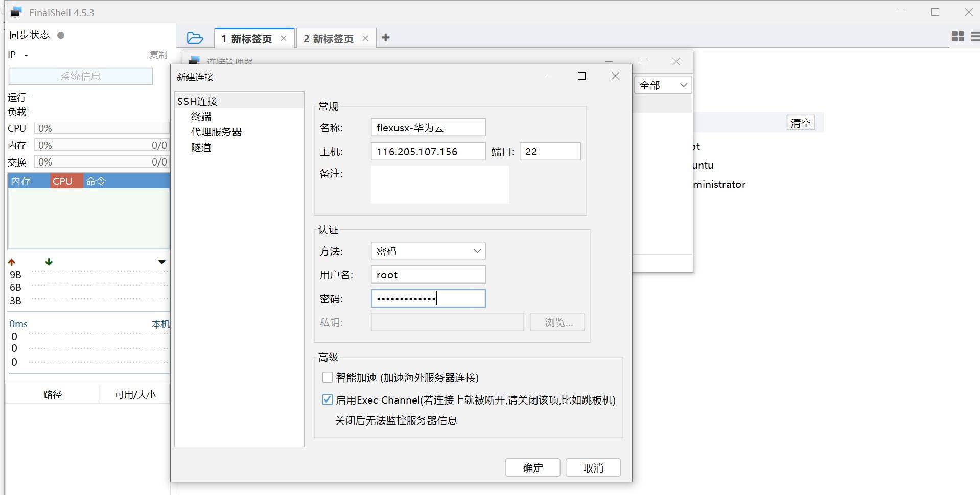Image resolution: width=980 pixels, height=495 pixels.
Task: Open the connection manager folder icon
Action: point(195,38)
